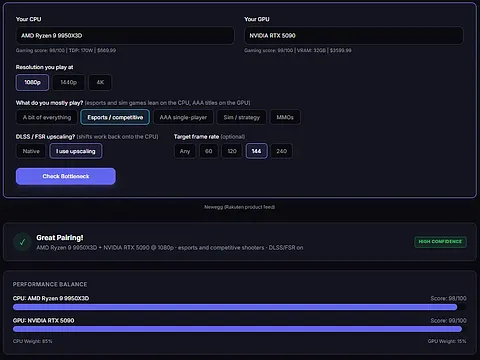Click the Newegg (Rakuten product feed) text
This screenshot has width=480, height=360.
pos(240,207)
